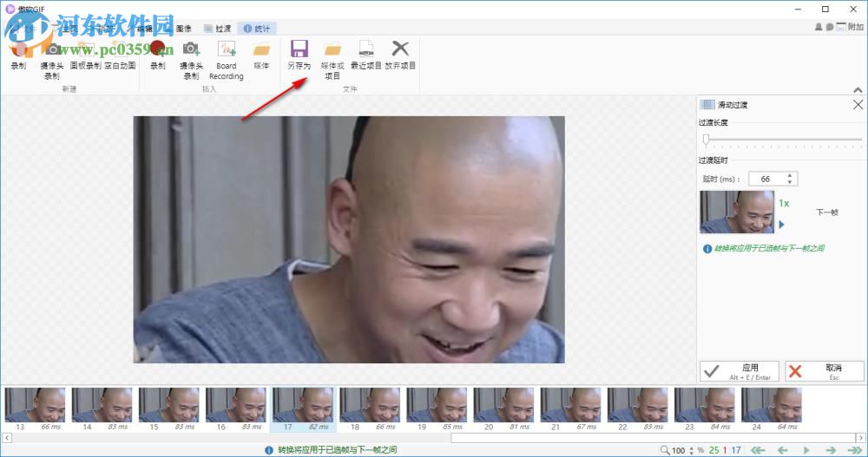Jump to first frame with double-left arrow

click(x=758, y=450)
